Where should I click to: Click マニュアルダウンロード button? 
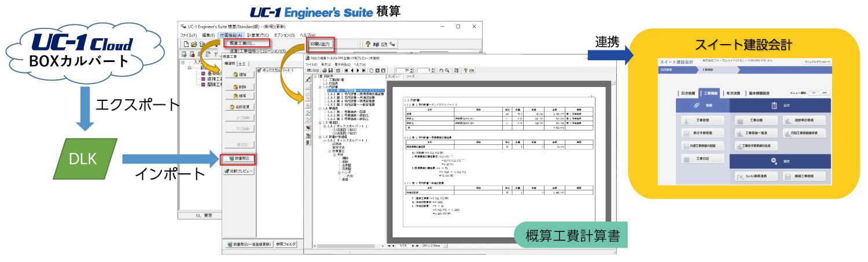[x=818, y=61]
